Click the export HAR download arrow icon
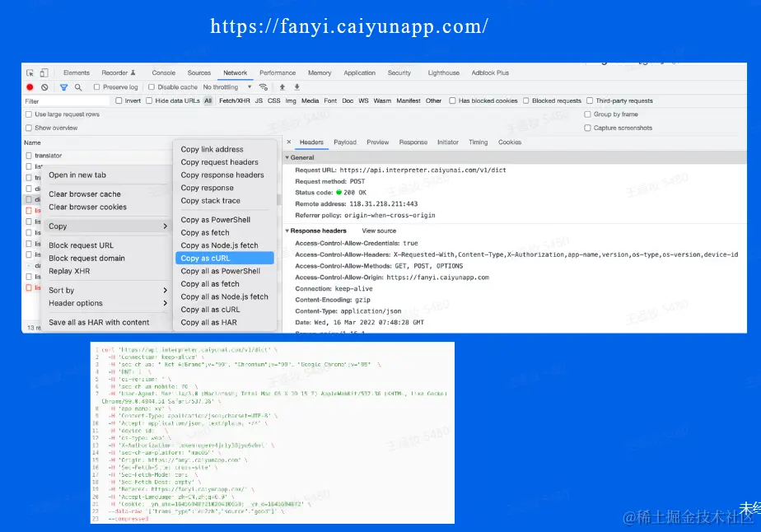761x532 pixels. coord(297,87)
